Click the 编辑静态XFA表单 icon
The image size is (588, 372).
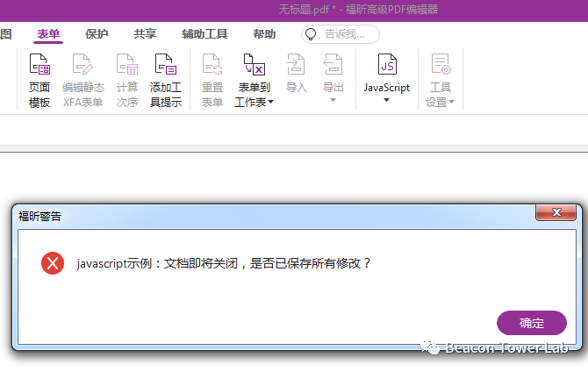pyautogui.click(x=82, y=64)
